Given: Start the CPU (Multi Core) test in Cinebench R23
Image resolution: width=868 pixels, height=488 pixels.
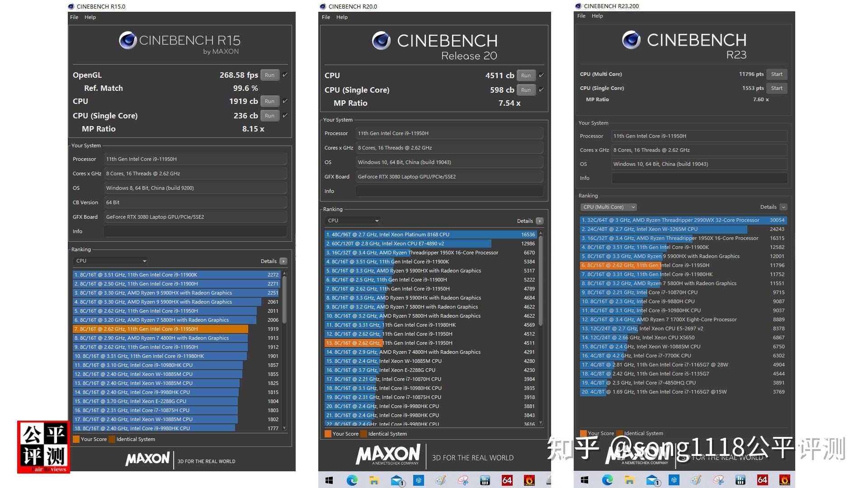Looking at the screenshot, I should point(777,74).
